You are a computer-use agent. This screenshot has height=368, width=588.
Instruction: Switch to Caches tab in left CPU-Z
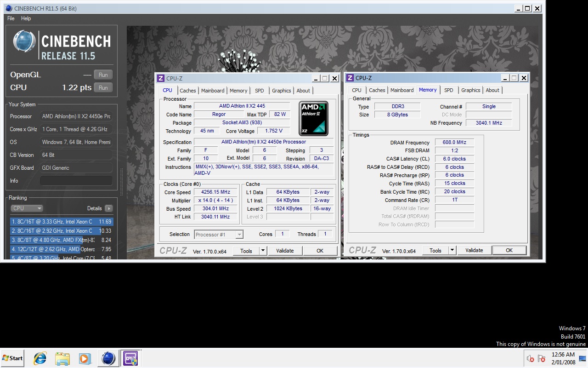pos(188,91)
